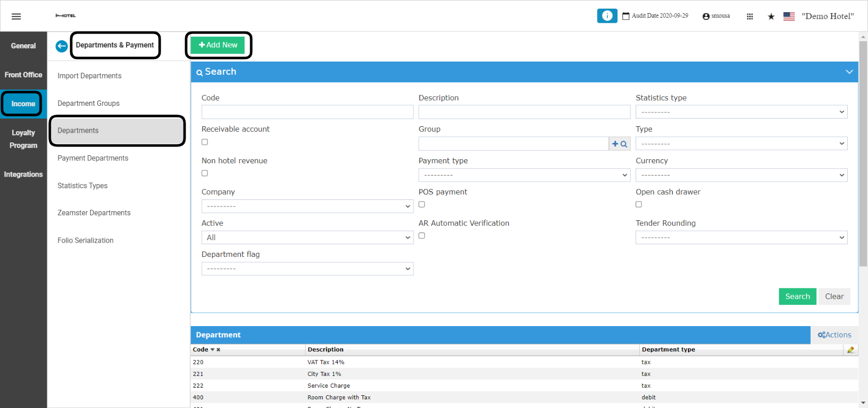Open Folio Serialization menu item
The height and width of the screenshot is (408, 868).
tap(85, 240)
